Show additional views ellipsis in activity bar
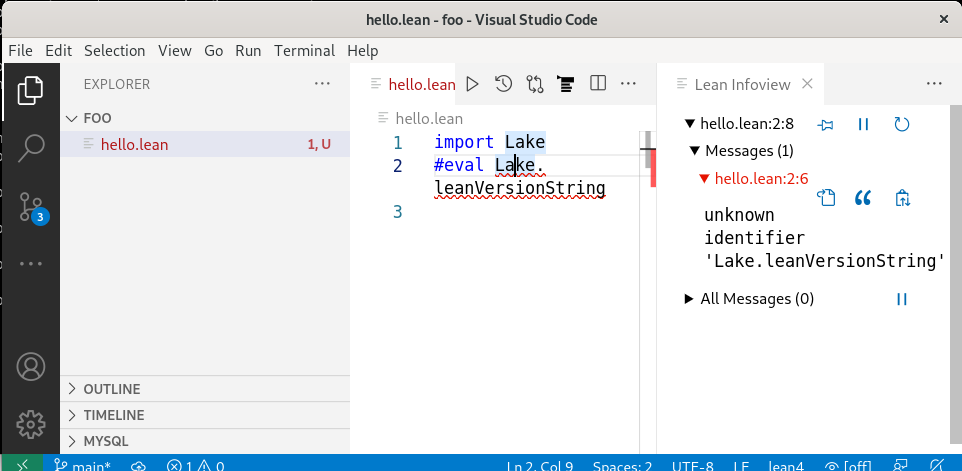The image size is (962, 471). point(30,264)
